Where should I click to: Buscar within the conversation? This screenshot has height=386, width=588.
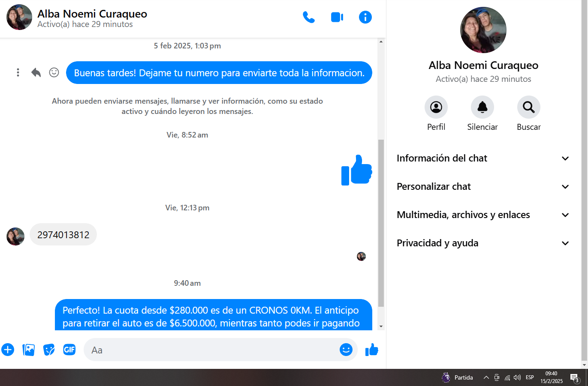[x=529, y=114]
